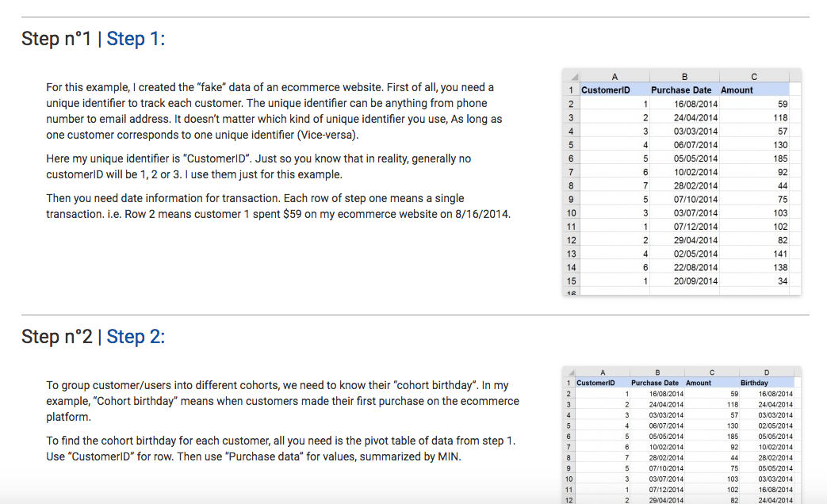Screen dimensions: 827x504
Task: Click the amount cell showing 141 in Step 1 table
Action: (x=754, y=254)
